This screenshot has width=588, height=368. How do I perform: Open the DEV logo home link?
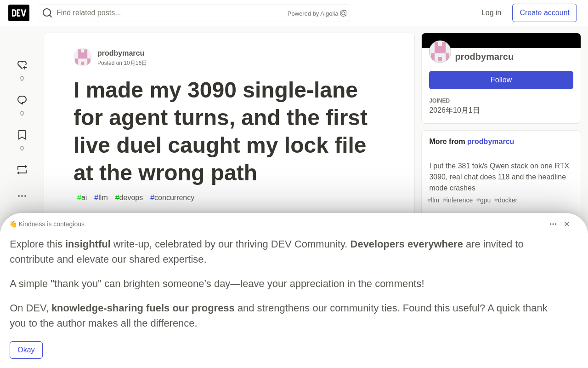click(x=19, y=13)
